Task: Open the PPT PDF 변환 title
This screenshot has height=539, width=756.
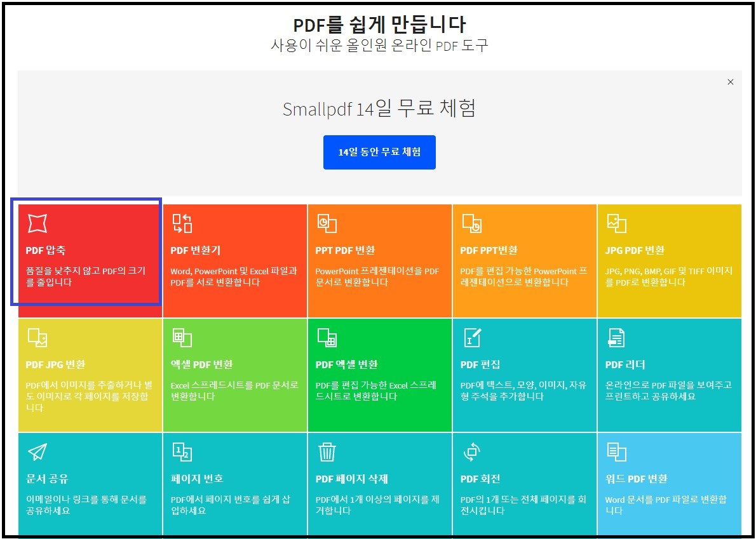Action: tap(345, 251)
